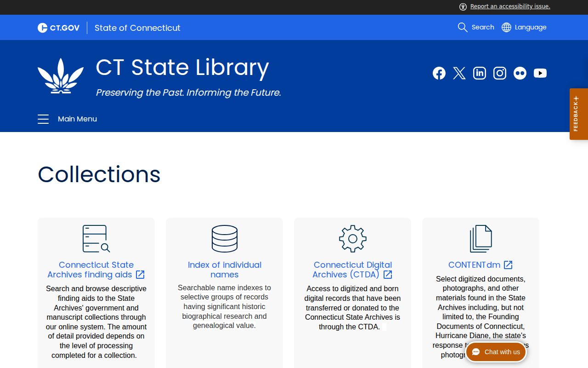Viewport: 588px width, 368px height.
Task: Open the CT State Library Facebook page
Action: tap(439, 73)
